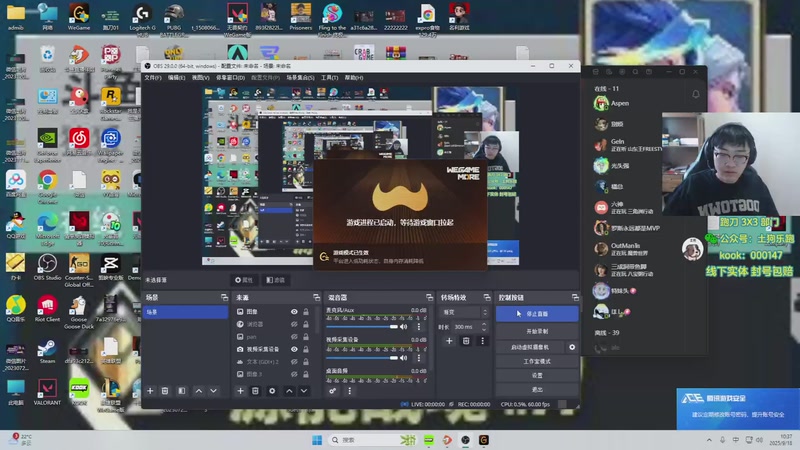Undock the Sources panel
This screenshot has height=450, width=800.
316,297
